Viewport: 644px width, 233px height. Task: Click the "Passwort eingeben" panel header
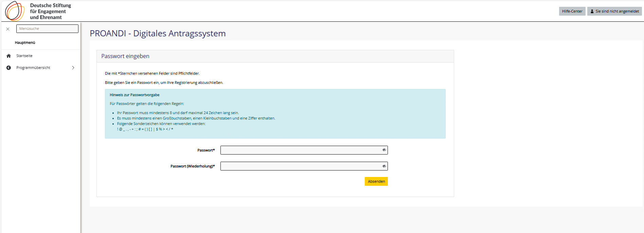(125, 56)
